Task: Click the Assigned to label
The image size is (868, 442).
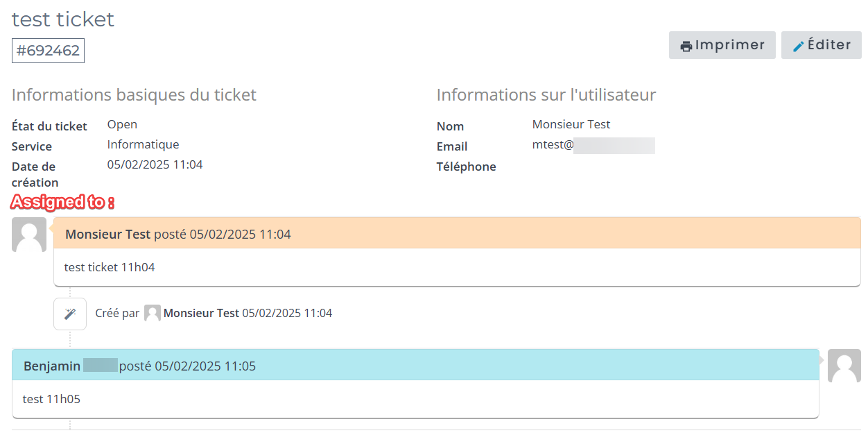Action: 62,203
